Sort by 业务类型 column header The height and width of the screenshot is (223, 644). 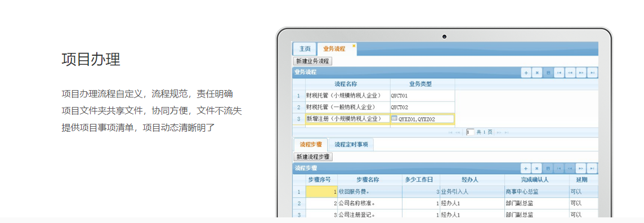pyautogui.click(x=423, y=84)
